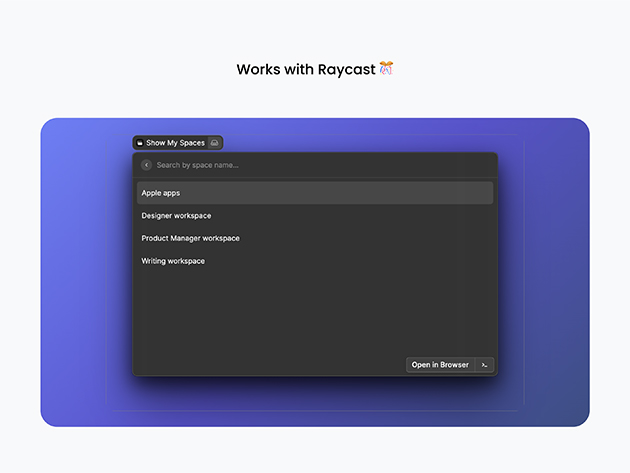Image resolution: width=630 pixels, height=473 pixels.
Task: Click the small icon left of Show My Spaces
Action: point(140,143)
